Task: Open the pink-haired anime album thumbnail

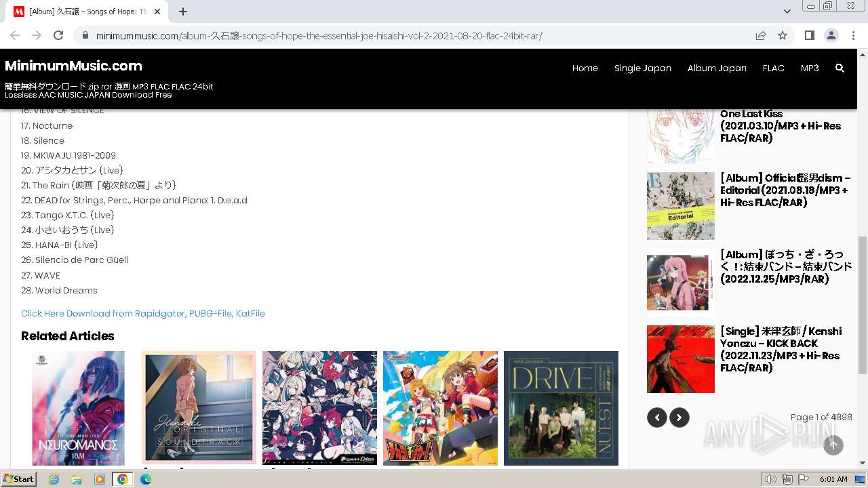Action: (680, 282)
